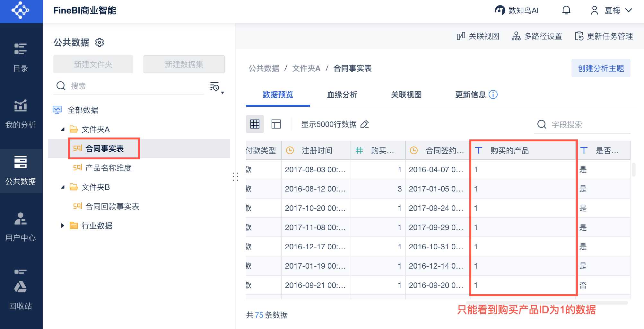Viewport: 644px width, 329px height.
Task: Switch to the 关联视图 tab
Action: (x=406, y=95)
